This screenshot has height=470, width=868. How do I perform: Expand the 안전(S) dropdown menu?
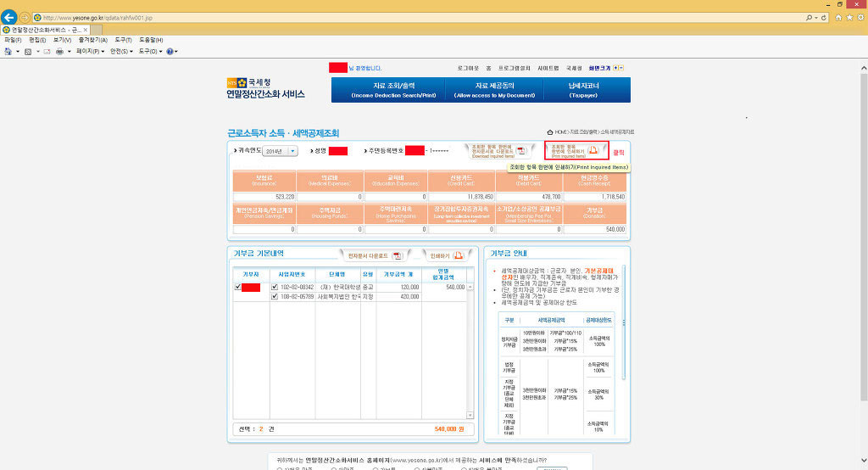[121, 52]
